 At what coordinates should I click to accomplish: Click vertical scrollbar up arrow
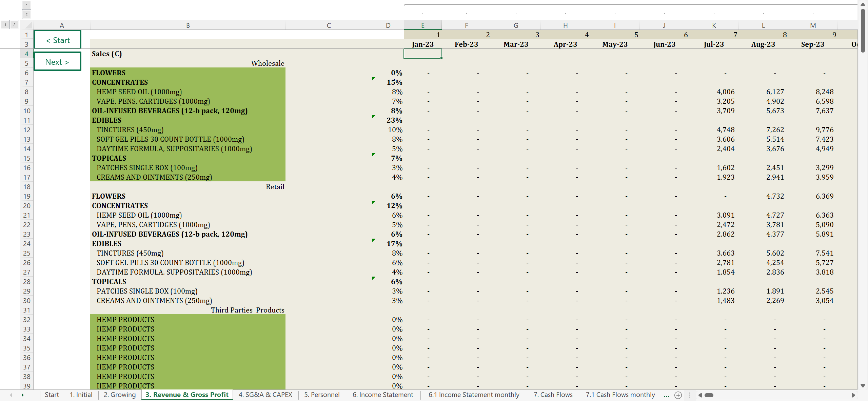coord(863,4)
